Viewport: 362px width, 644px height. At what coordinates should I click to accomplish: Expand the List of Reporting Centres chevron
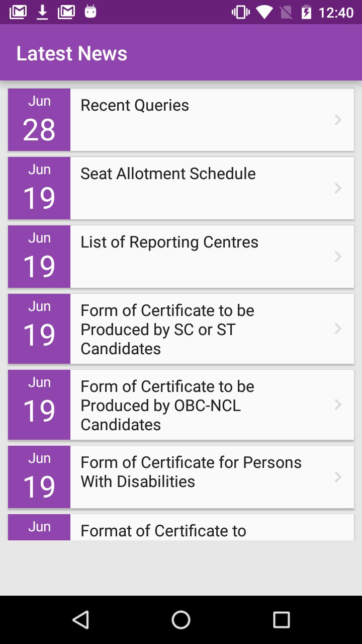(338, 257)
